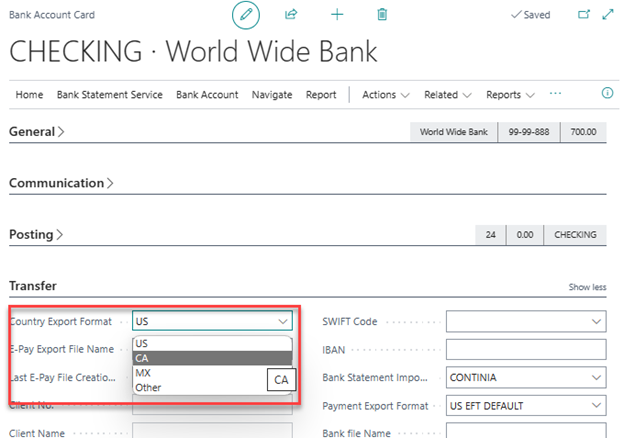Click Show less link in Transfer
The width and height of the screenshot is (624, 438).
(x=587, y=287)
